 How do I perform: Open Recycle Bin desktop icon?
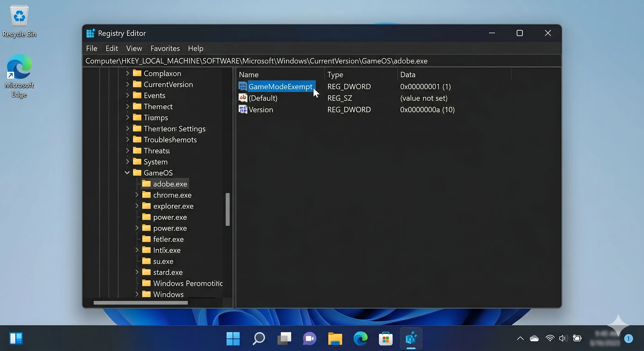pyautogui.click(x=19, y=21)
